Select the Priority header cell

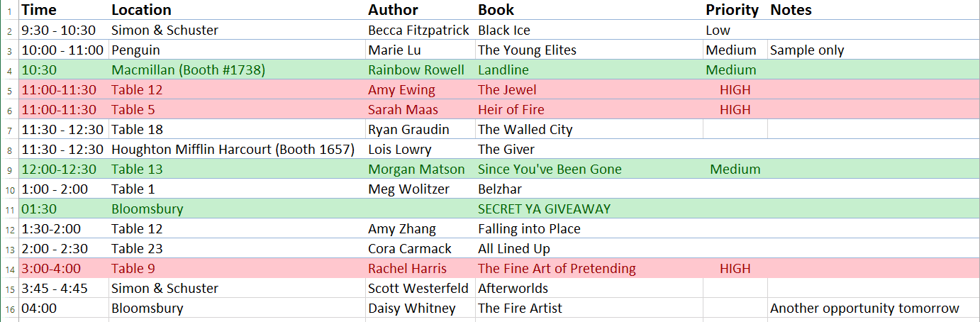(732, 10)
